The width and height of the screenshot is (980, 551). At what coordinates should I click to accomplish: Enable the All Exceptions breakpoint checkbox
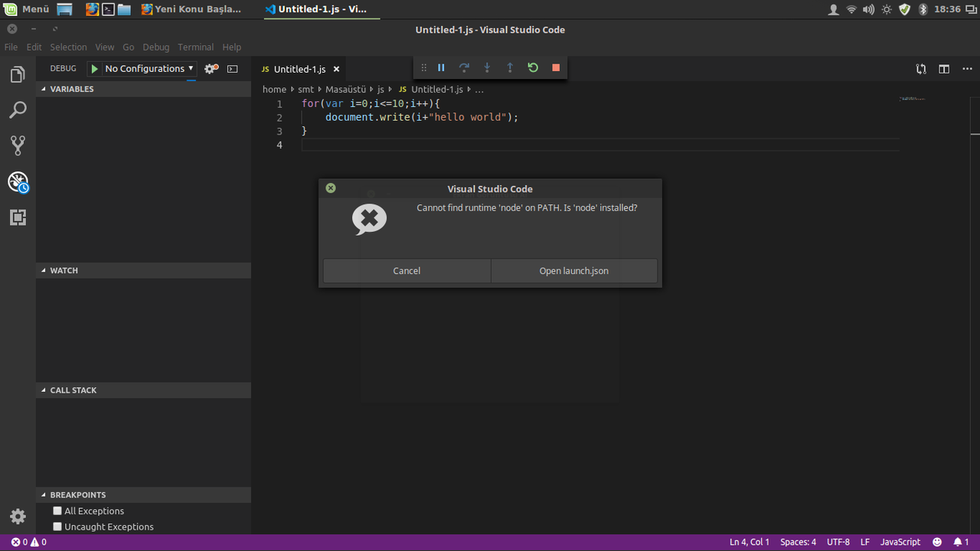57,510
